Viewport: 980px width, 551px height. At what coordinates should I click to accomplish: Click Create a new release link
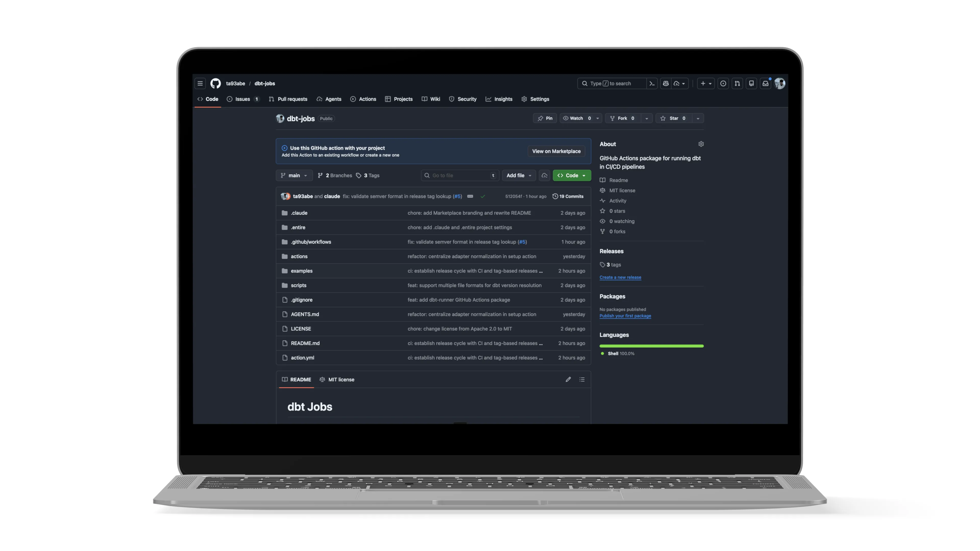click(620, 277)
